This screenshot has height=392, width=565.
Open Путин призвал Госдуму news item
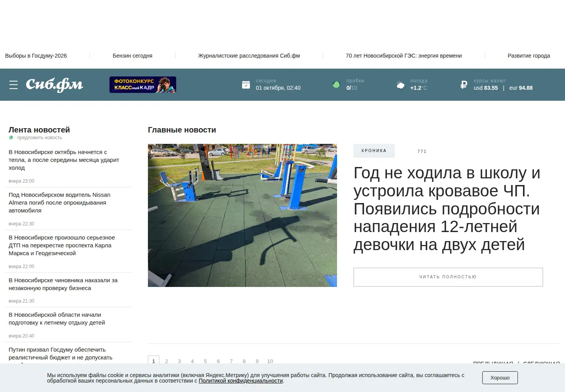[x=60, y=355]
